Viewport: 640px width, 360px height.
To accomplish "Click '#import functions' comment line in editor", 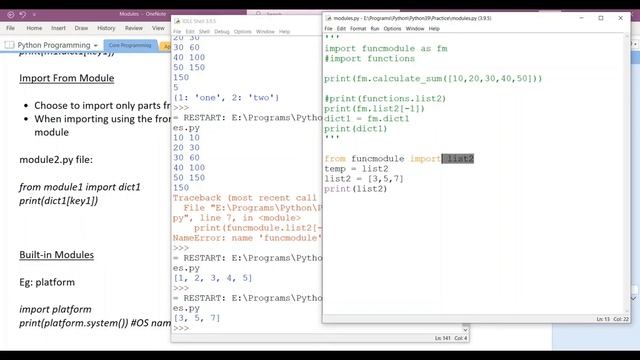I will [369, 58].
